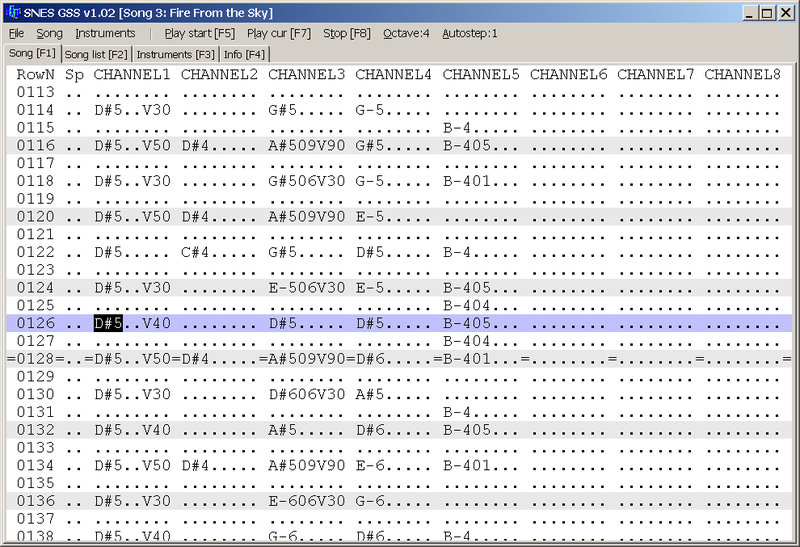Click the B-401 note in row 0134

point(464,465)
